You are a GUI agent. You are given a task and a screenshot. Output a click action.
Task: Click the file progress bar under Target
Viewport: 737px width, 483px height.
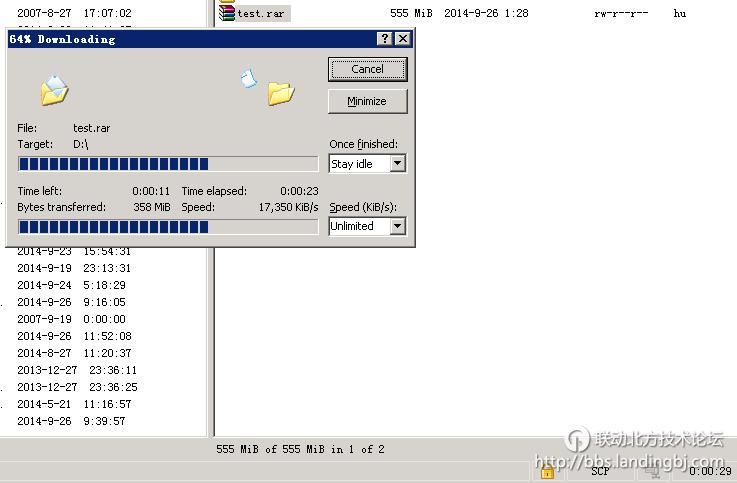click(x=167, y=164)
